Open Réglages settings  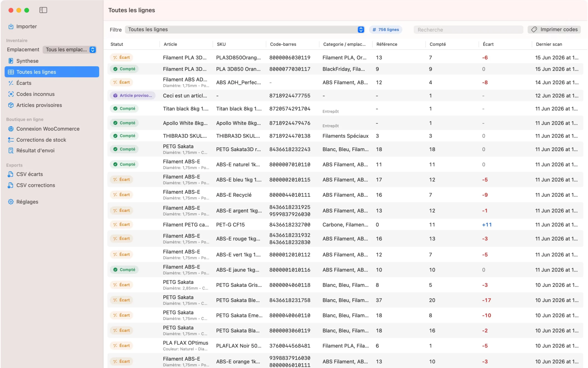27,201
